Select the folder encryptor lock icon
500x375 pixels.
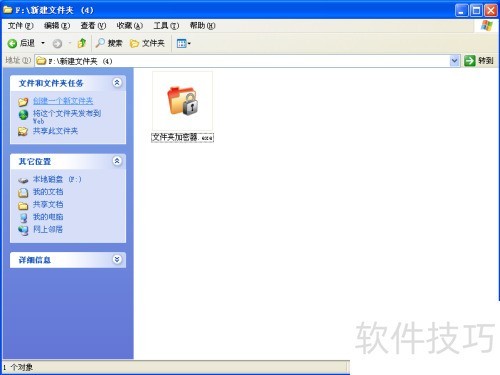click(183, 101)
